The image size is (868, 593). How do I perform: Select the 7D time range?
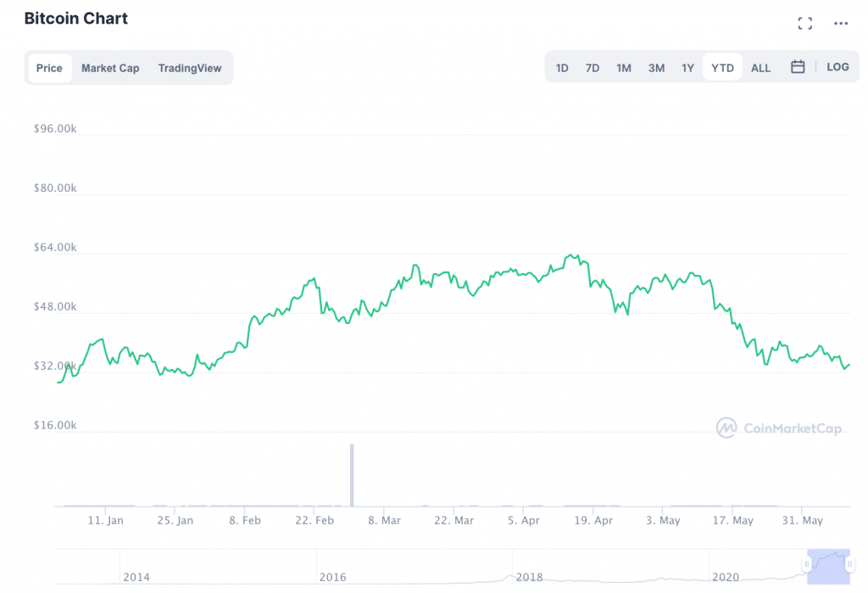pos(593,68)
